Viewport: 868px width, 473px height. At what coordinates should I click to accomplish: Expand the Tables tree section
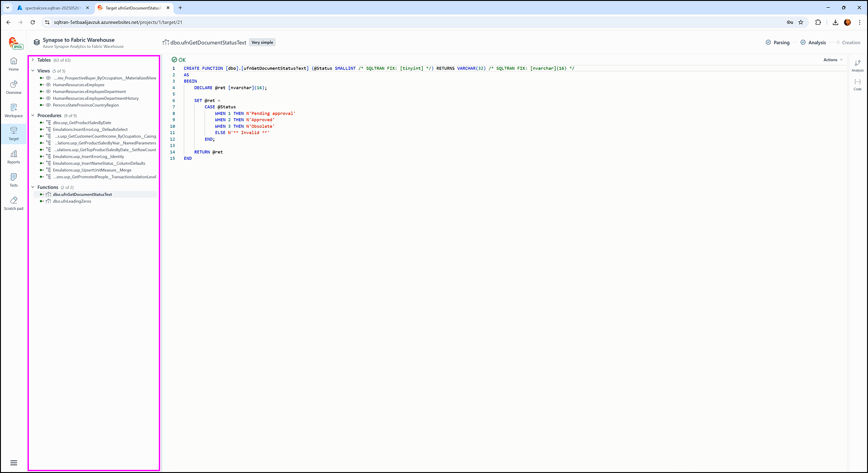(33, 60)
